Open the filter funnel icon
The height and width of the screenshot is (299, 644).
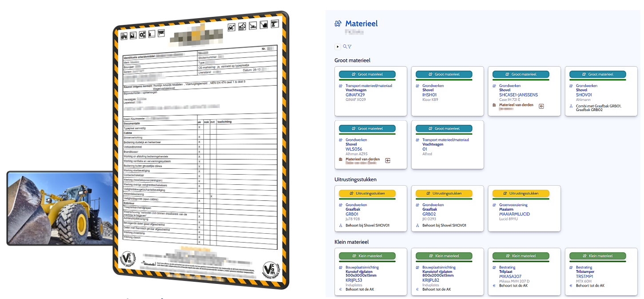pyautogui.click(x=350, y=47)
